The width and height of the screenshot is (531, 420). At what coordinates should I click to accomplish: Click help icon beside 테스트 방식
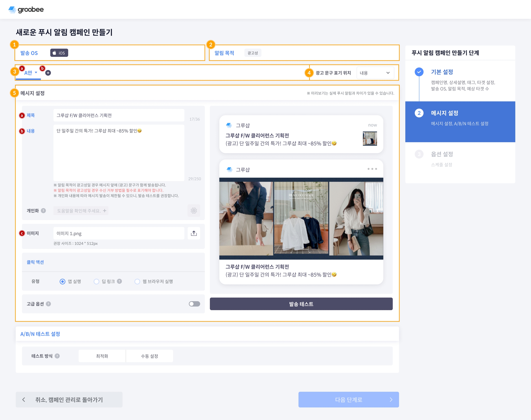[x=57, y=356]
